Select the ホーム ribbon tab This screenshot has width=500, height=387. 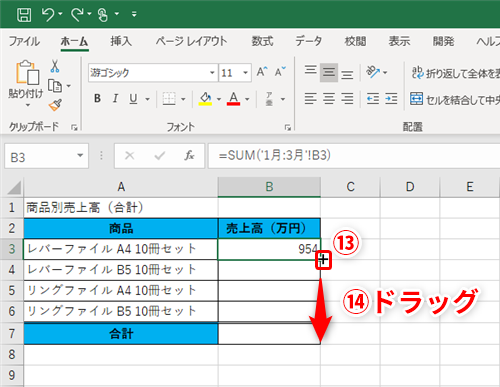[x=74, y=41]
